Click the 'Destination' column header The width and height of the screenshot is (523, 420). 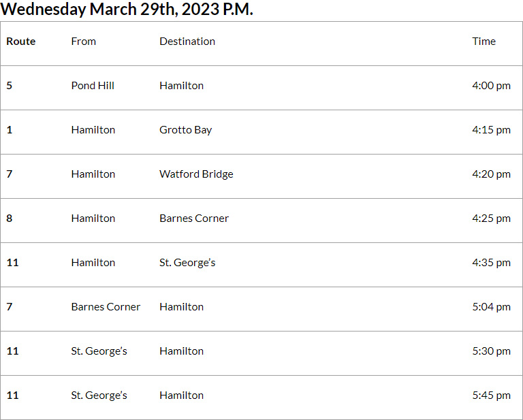[187, 42]
